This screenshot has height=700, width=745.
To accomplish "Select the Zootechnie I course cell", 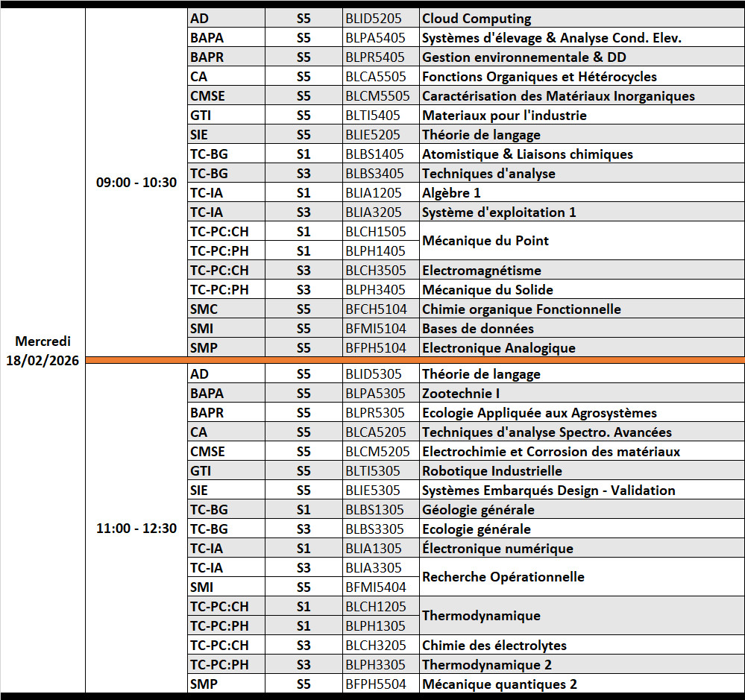I will [x=581, y=394].
